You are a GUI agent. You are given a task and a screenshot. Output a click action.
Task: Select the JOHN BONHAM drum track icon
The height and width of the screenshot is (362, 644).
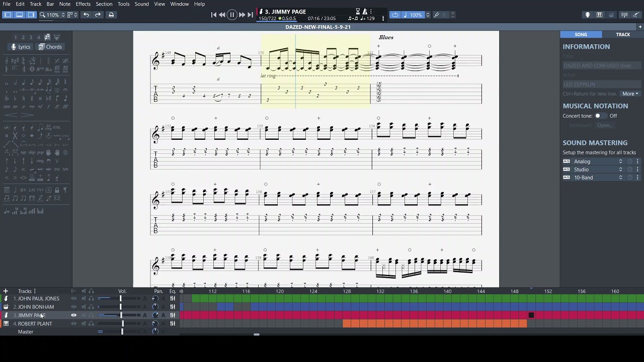[x=6, y=307]
